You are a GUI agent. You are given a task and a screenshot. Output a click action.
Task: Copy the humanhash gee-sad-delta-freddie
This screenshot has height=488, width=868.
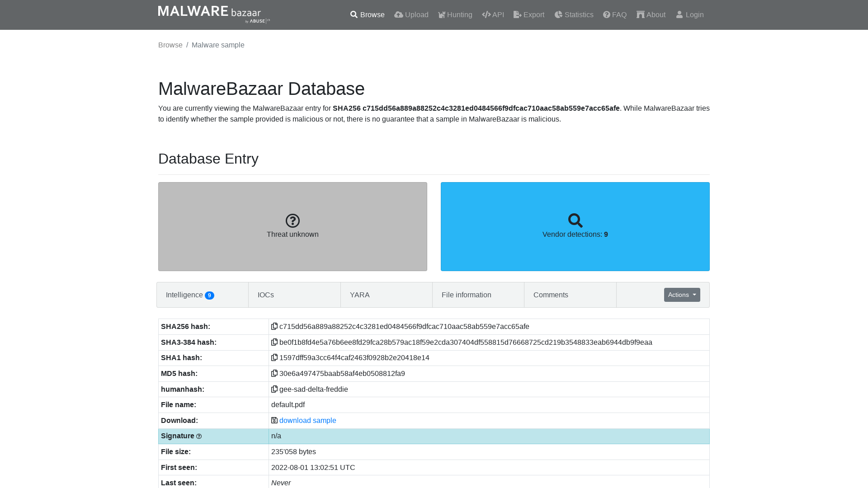(x=274, y=389)
